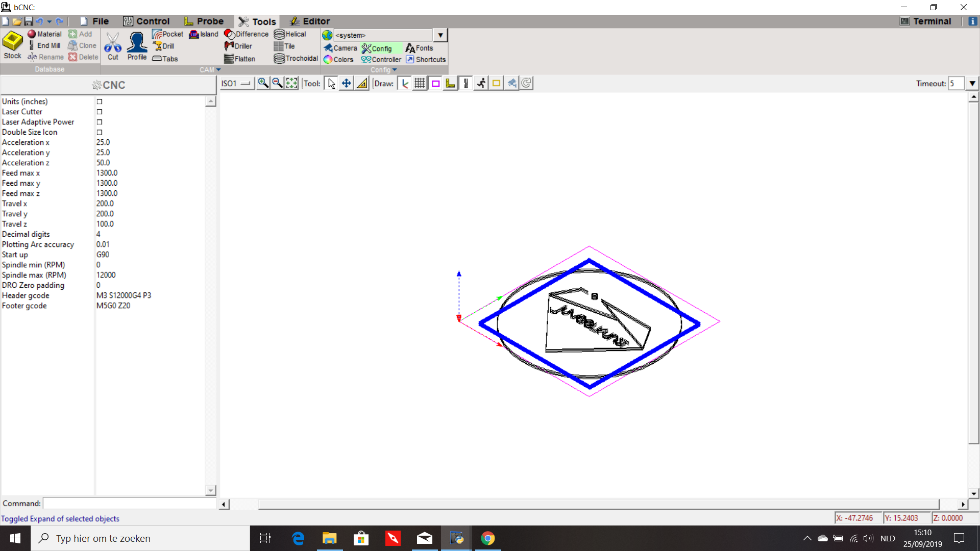980x551 pixels.
Task: Open the system configuration dropdown
Action: click(x=440, y=35)
